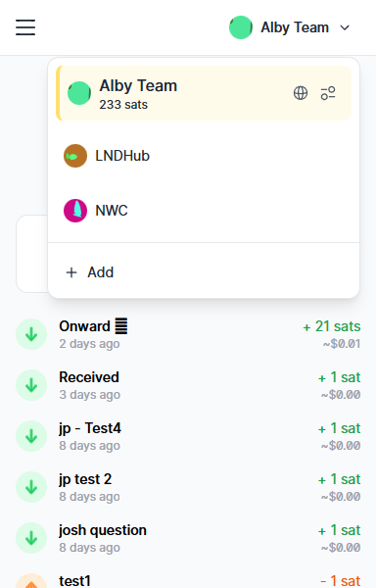376x588 pixels.
Task: Click the plus icon beside Add
Action: pos(71,272)
